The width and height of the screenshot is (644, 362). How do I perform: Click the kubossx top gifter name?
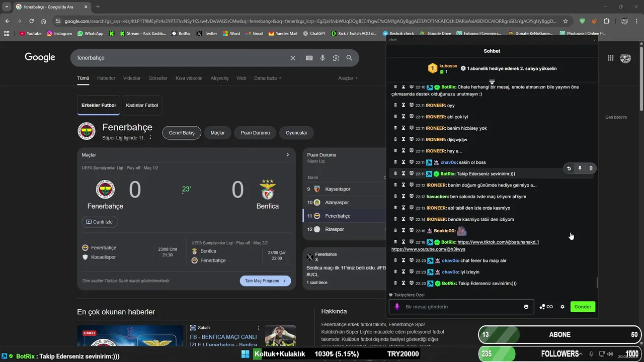point(448,66)
